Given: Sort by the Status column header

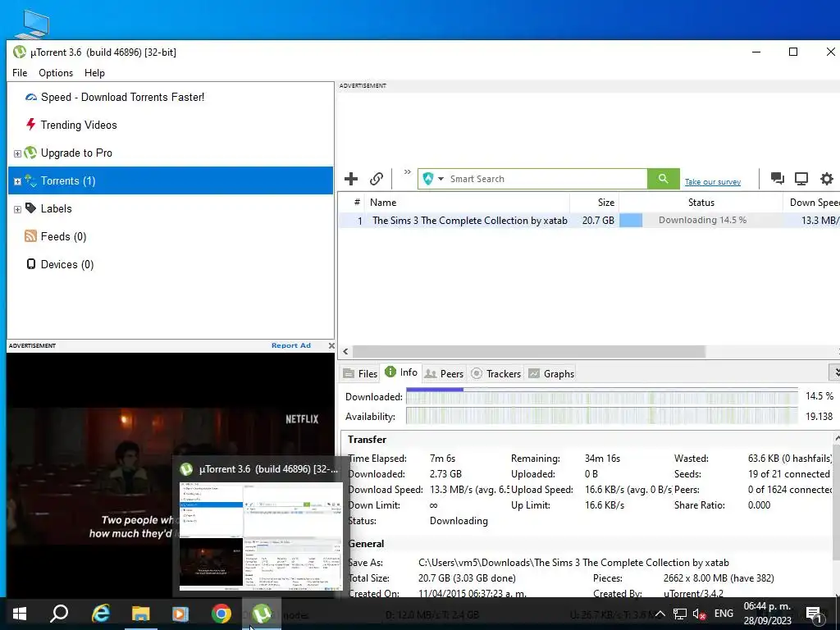Looking at the screenshot, I should 701,203.
